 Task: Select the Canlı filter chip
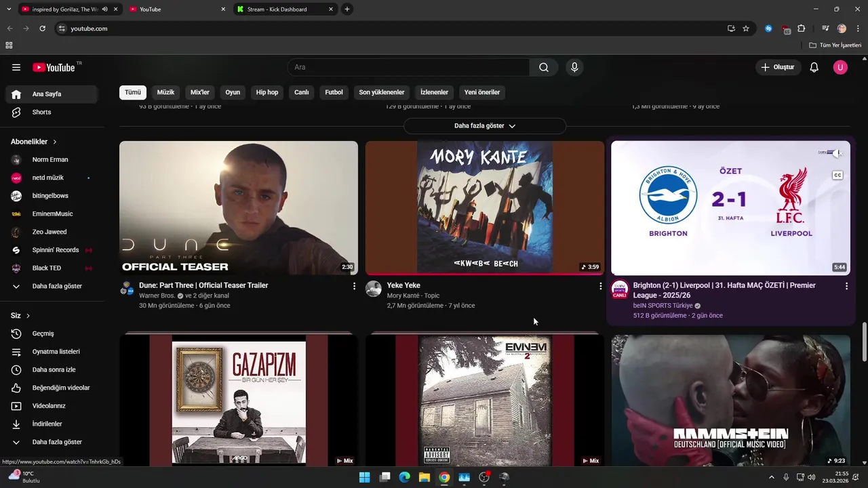click(x=302, y=92)
